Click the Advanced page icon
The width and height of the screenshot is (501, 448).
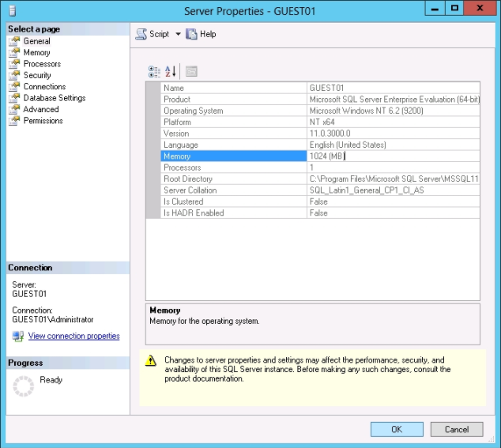coord(14,109)
